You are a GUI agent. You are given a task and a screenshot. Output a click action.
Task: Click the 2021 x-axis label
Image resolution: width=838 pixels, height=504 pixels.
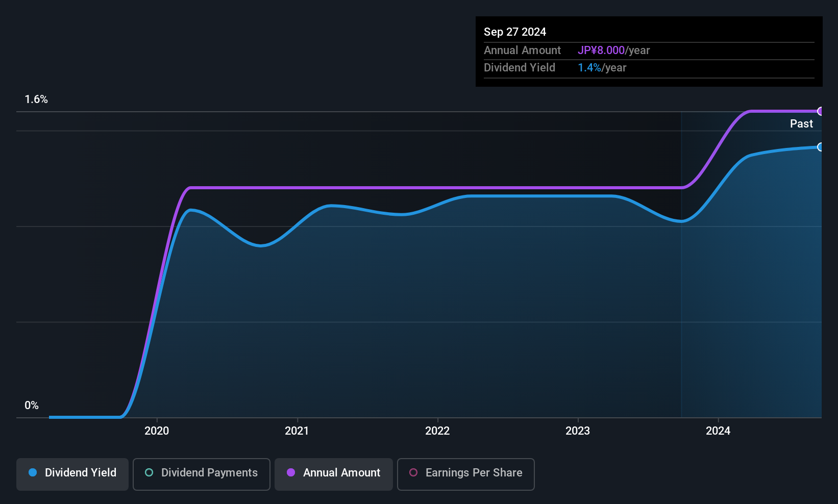[x=297, y=431]
